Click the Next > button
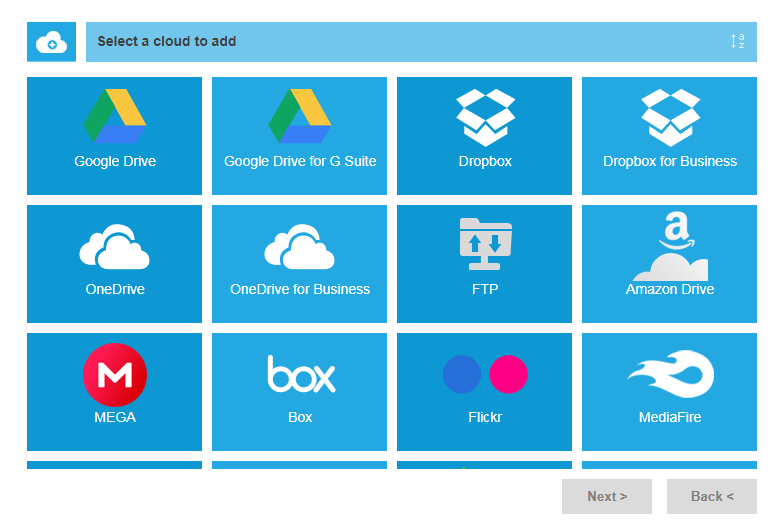778x531 pixels. pyautogui.click(x=607, y=496)
